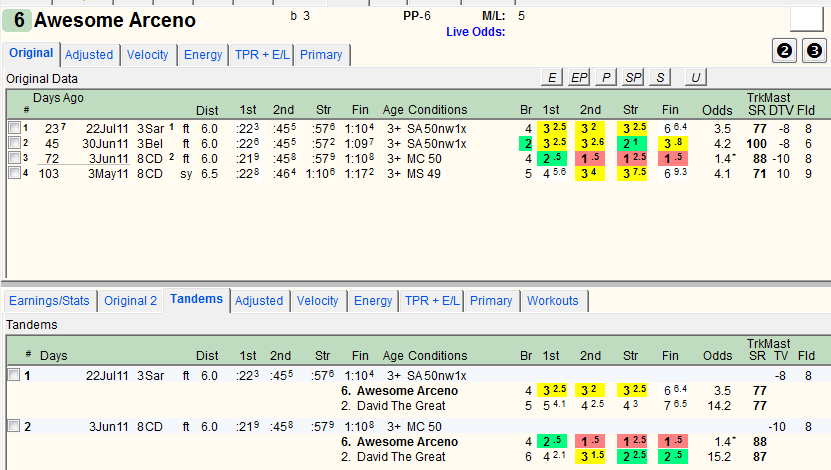Switch to the upper Adjusted tab

[x=89, y=55]
